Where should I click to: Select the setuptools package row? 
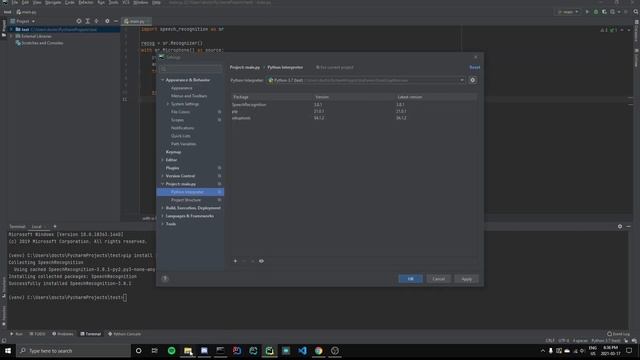tap(354, 118)
